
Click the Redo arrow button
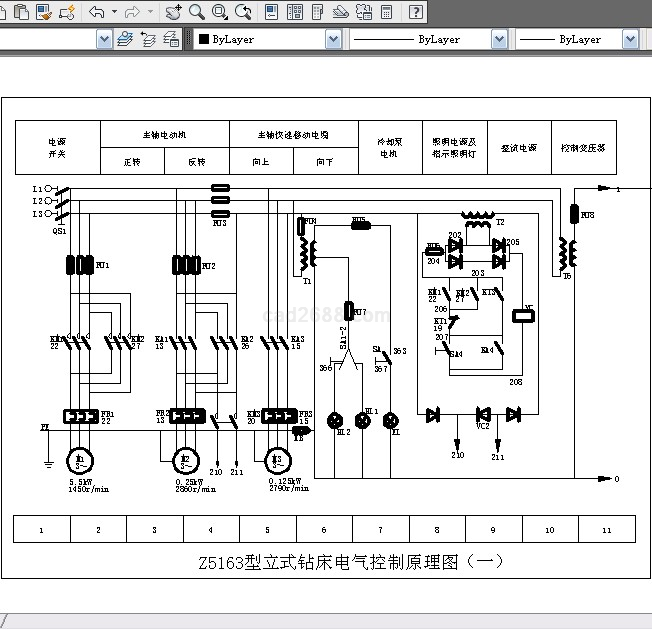pyautogui.click(x=132, y=12)
